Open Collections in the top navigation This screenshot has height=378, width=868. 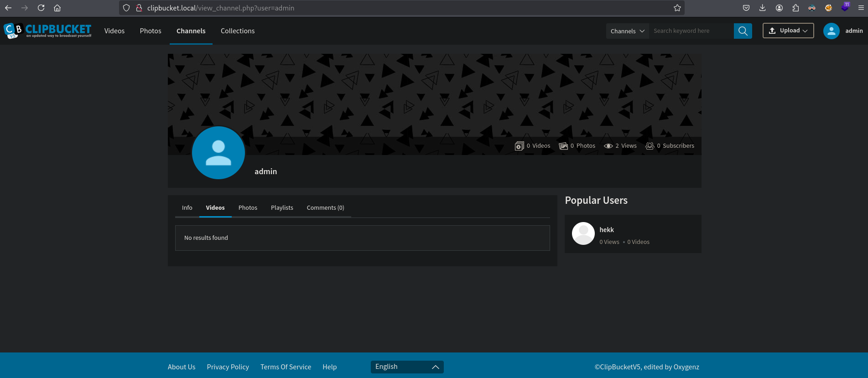click(x=238, y=31)
